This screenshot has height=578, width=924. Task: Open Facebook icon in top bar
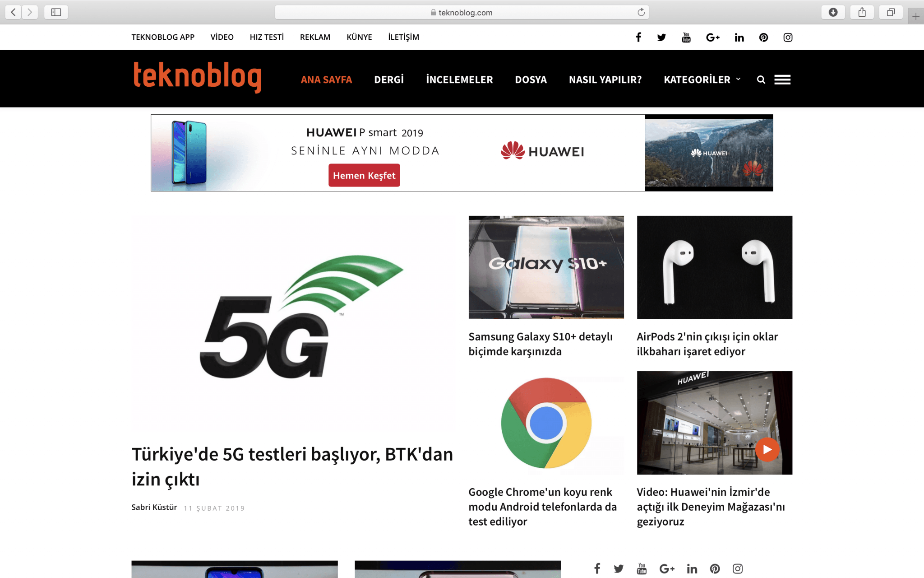[x=638, y=37]
